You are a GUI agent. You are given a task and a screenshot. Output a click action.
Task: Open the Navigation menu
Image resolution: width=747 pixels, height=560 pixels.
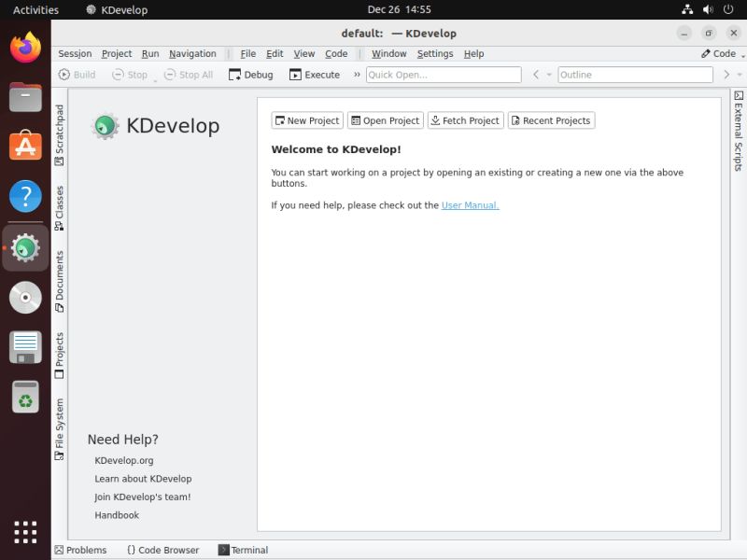[x=192, y=53]
